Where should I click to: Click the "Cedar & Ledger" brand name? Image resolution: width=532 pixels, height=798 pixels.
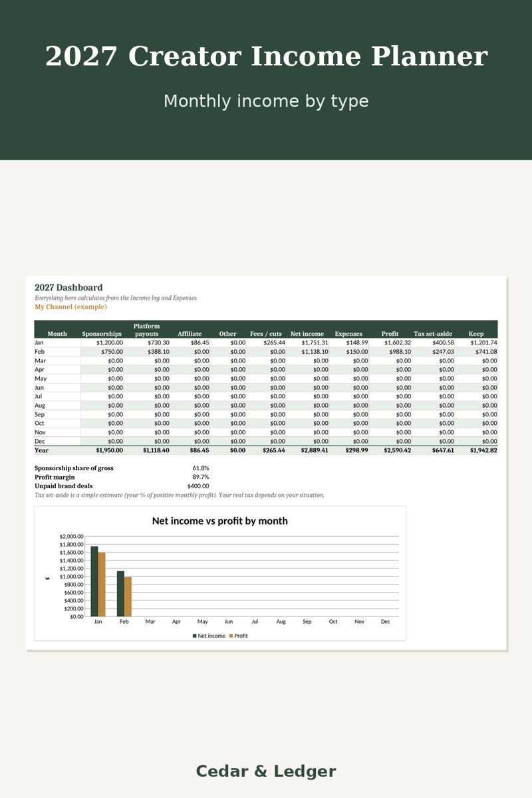point(266,771)
